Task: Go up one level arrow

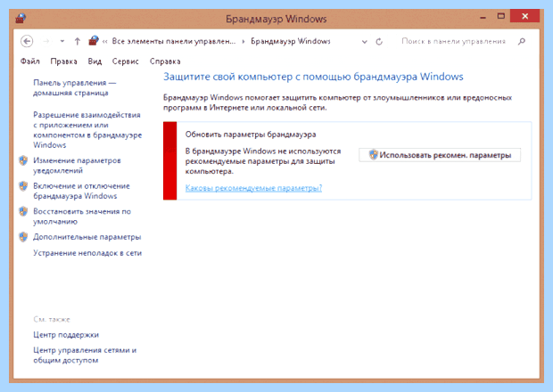Action: [x=78, y=42]
